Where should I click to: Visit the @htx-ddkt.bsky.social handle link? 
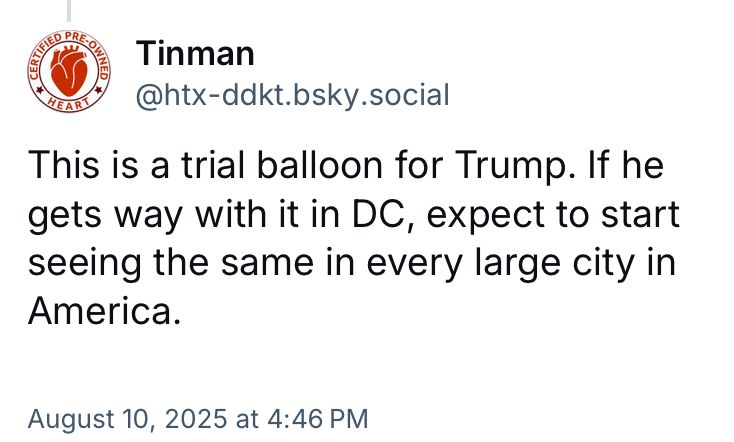(x=293, y=96)
